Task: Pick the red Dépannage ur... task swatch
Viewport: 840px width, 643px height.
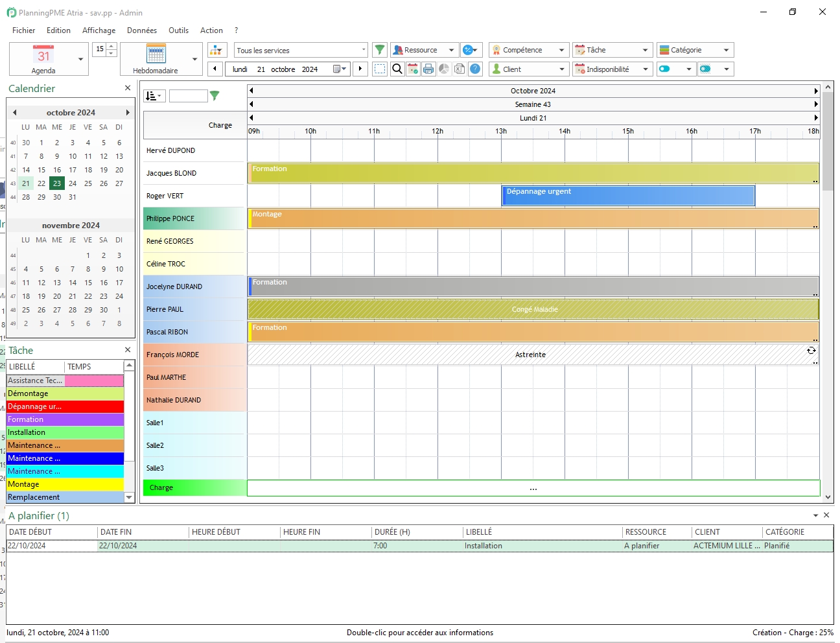Action: [65, 406]
